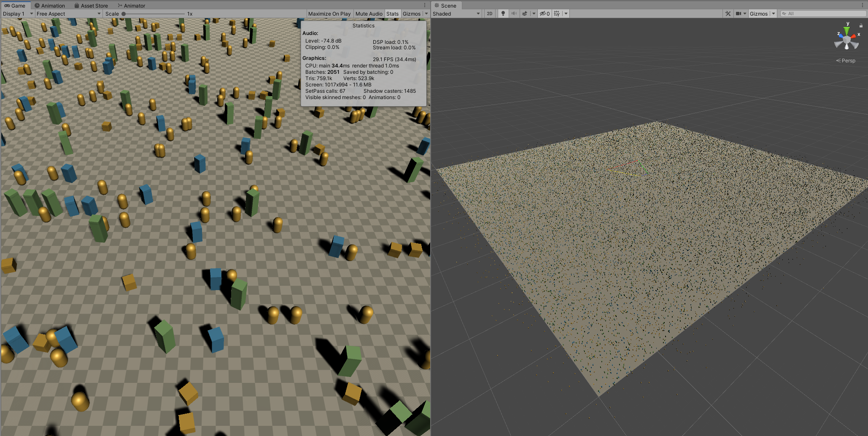Screen dimensions: 868x436
Task: Click the 1x scale value
Action: coord(190,13)
